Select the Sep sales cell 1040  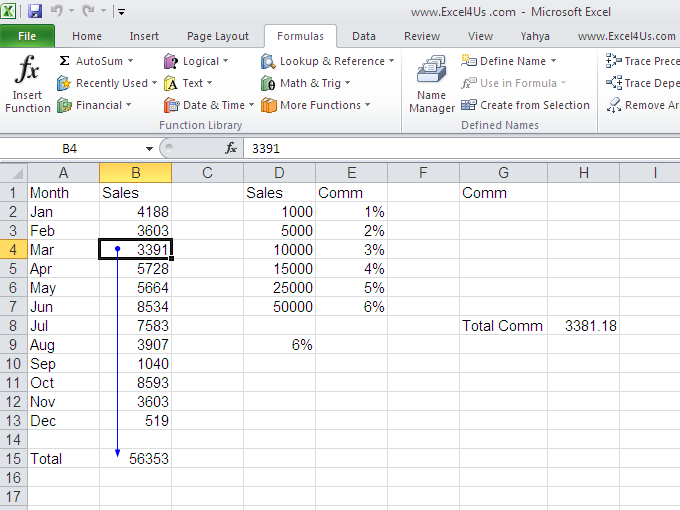[x=136, y=363]
